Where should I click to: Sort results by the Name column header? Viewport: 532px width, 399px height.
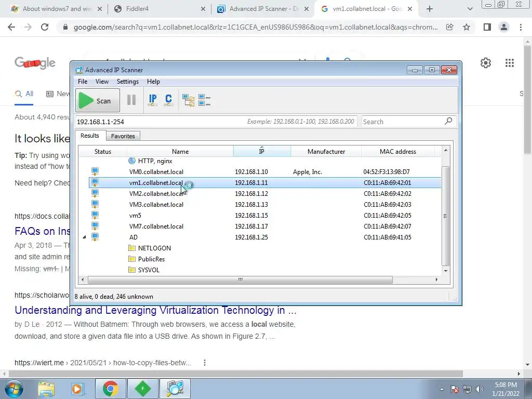pyautogui.click(x=180, y=152)
